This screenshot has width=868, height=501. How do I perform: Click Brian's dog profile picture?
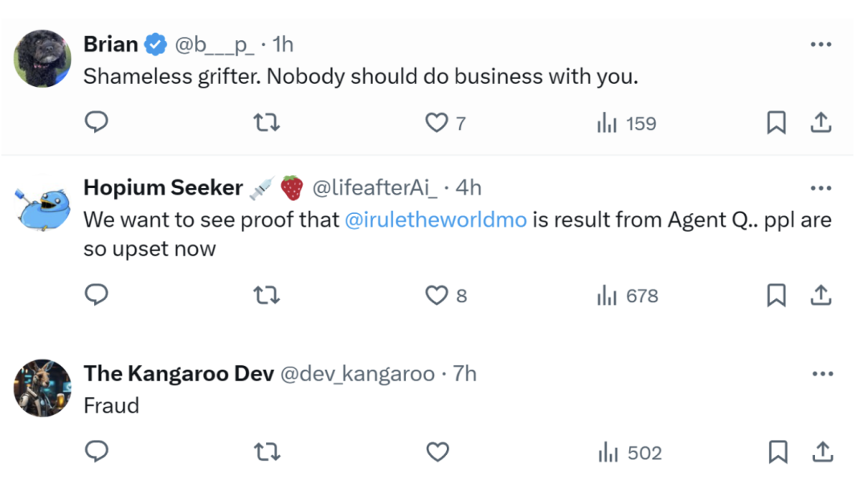(x=43, y=59)
